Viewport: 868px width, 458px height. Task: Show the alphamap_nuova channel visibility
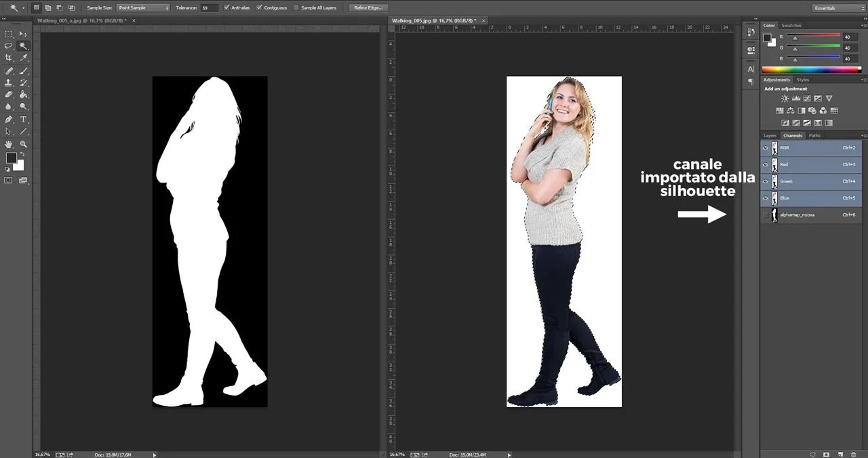tap(766, 215)
